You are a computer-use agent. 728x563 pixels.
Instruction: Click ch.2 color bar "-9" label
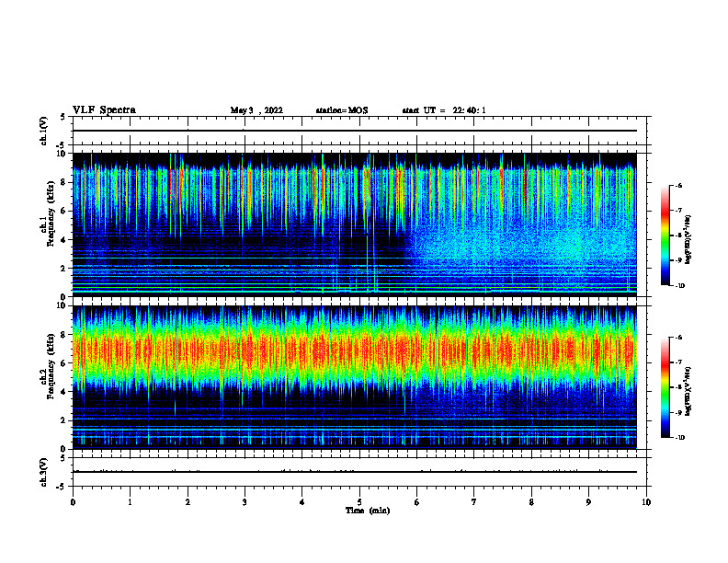tap(678, 412)
